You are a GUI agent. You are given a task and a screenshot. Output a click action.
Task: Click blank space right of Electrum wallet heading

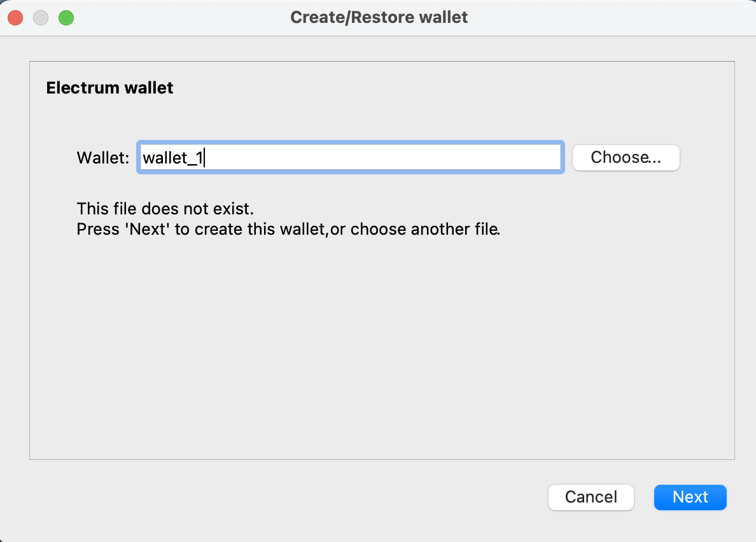[445, 88]
